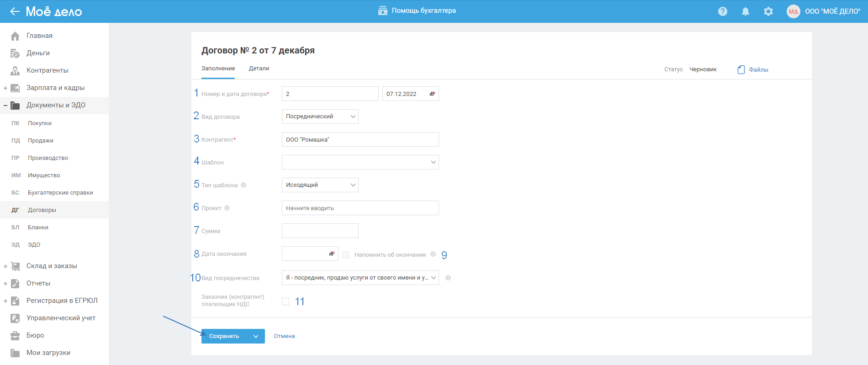Viewport: 868px width, 365px height.
Task: Click the Отмена link
Action: coord(284,336)
